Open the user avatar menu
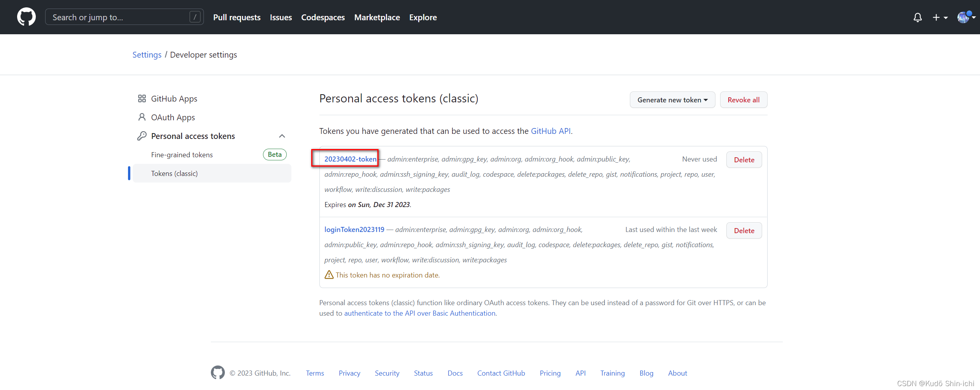The height and width of the screenshot is (390, 980). tap(966, 18)
